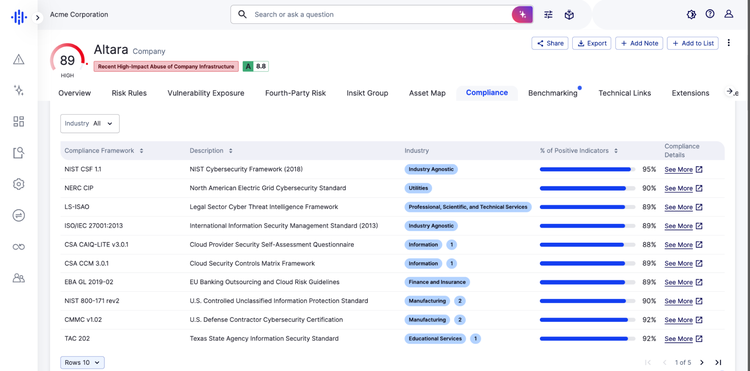Expand the extra industries badge for CSA CAIQ-LITE
Screen dimensions: 750x371
point(452,245)
